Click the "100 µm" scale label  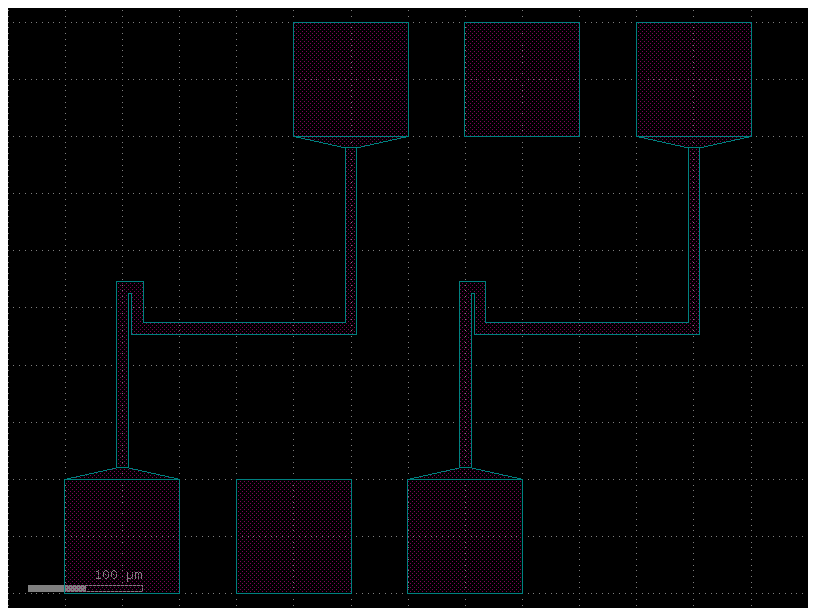click(x=119, y=575)
